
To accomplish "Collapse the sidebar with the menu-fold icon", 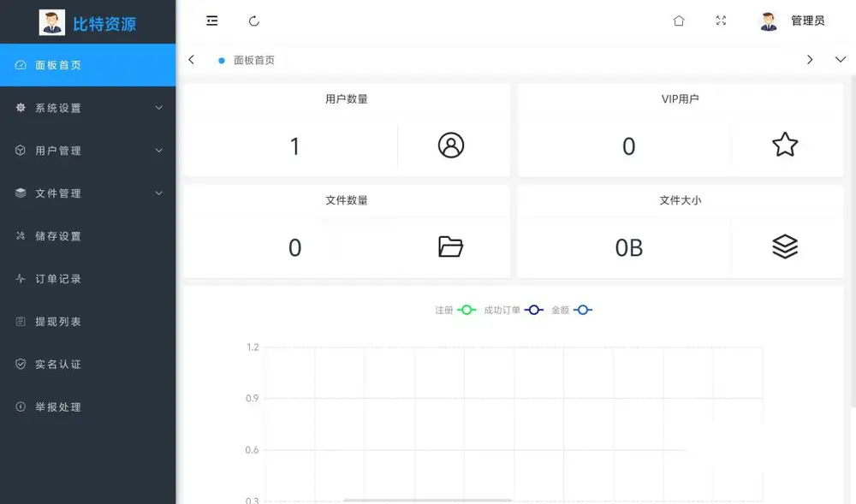I will pos(211,21).
